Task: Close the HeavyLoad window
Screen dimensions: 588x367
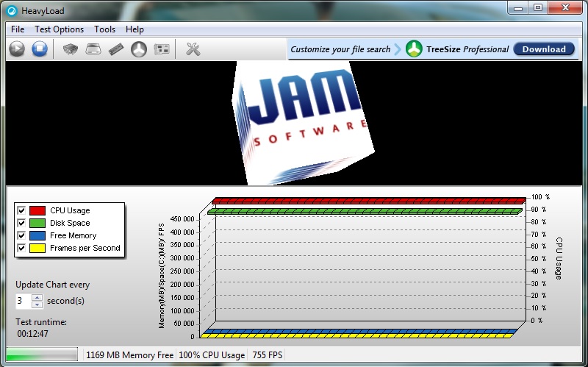Action: click(x=565, y=8)
